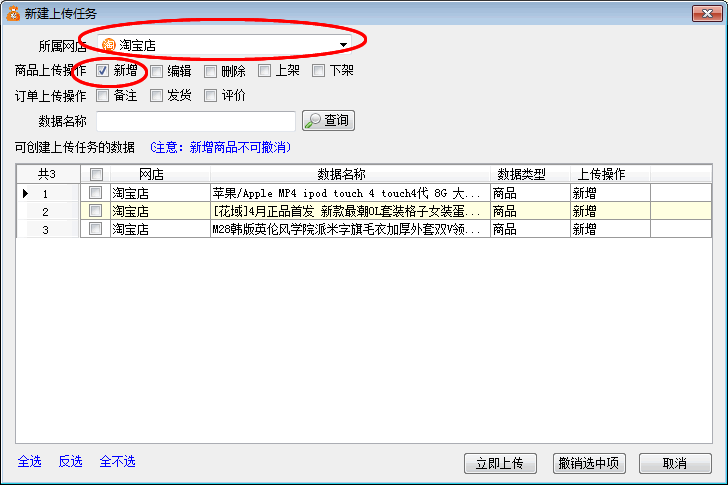Click the 全不选 link
728x485 pixels.
[117, 461]
